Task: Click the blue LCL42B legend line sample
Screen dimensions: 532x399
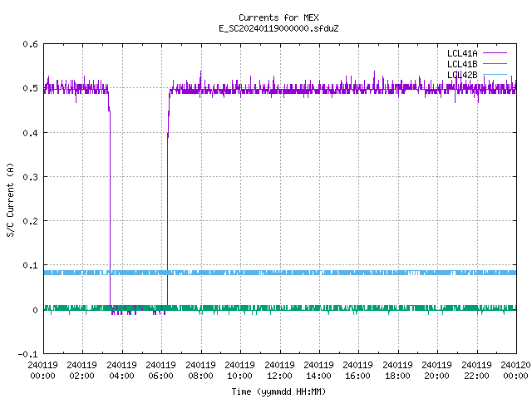Action: coord(495,74)
